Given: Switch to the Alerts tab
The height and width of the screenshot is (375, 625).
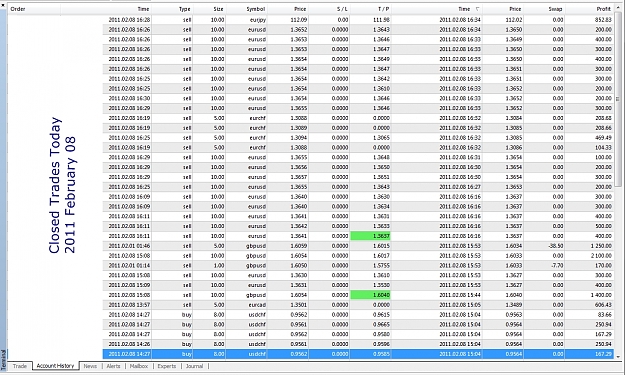Looking at the screenshot, I should coord(113,366).
